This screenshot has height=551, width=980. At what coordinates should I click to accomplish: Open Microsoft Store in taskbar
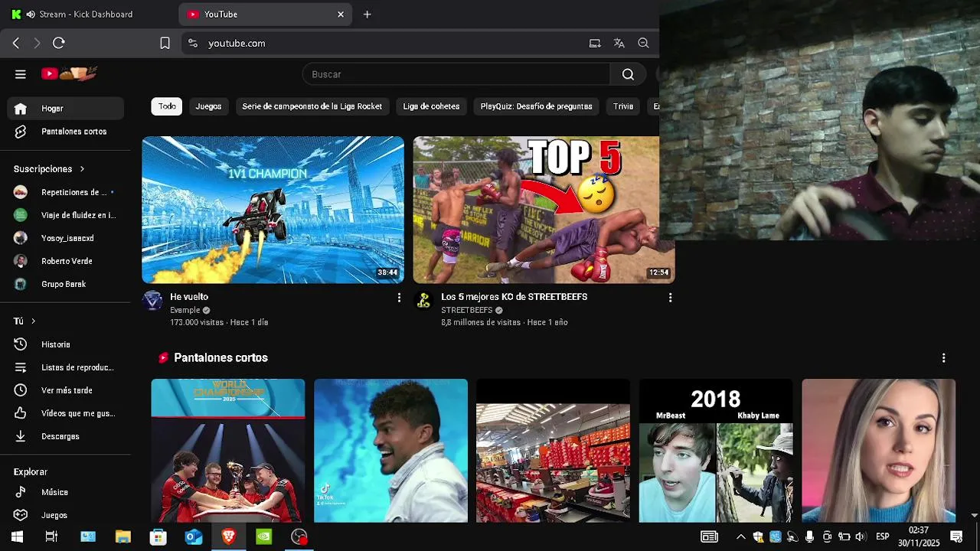(x=158, y=536)
